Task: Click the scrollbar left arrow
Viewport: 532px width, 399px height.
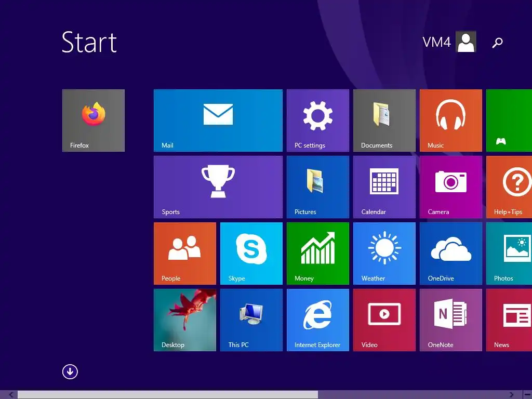Action: 11,395
